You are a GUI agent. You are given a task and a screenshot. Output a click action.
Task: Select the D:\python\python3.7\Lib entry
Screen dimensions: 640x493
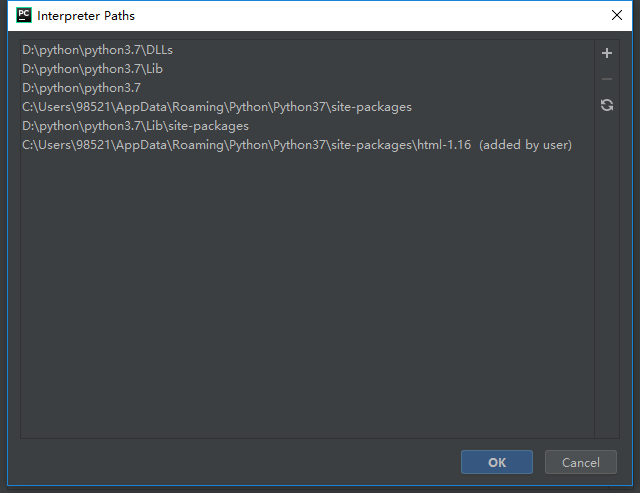click(x=307, y=69)
